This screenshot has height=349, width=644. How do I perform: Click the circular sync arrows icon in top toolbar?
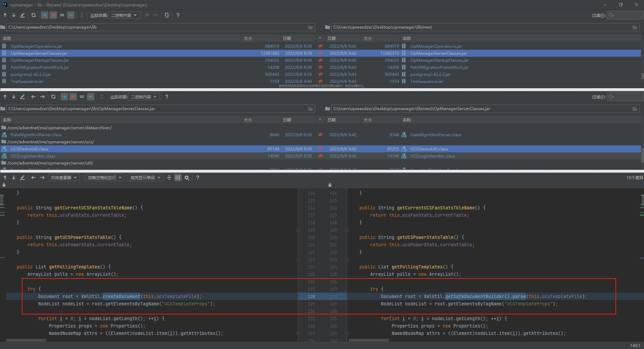tap(167, 15)
